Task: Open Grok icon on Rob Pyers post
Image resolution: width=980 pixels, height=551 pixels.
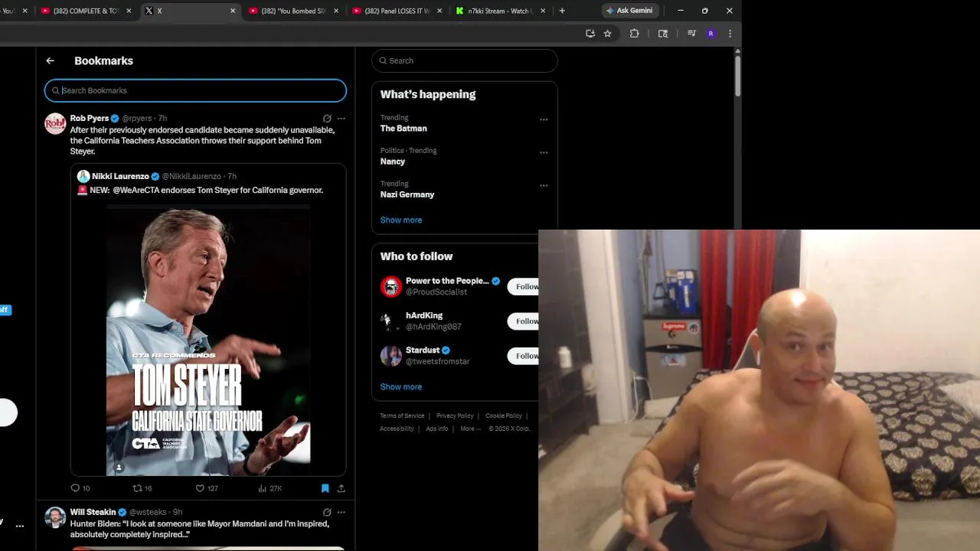Action: pyautogui.click(x=327, y=119)
